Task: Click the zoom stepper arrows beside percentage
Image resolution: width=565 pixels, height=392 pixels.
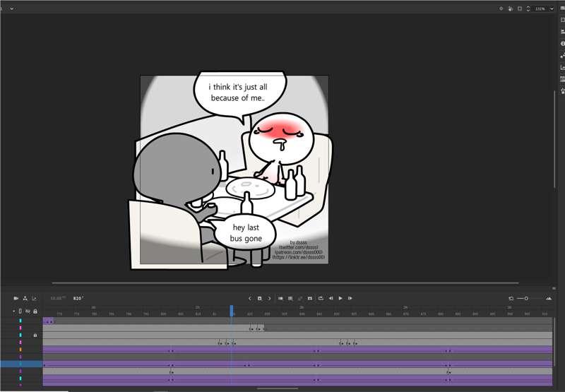Action: pyautogui.click(x=528, y=8)
